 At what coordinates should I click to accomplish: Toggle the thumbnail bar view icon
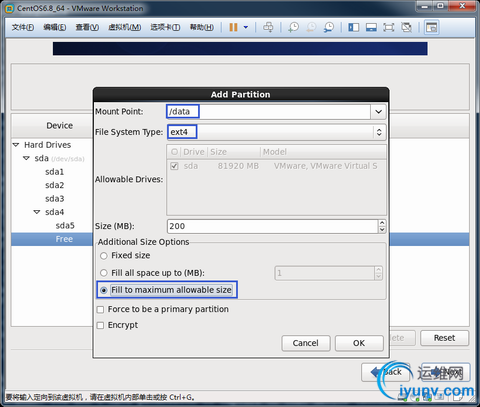[x=371, y=27]
